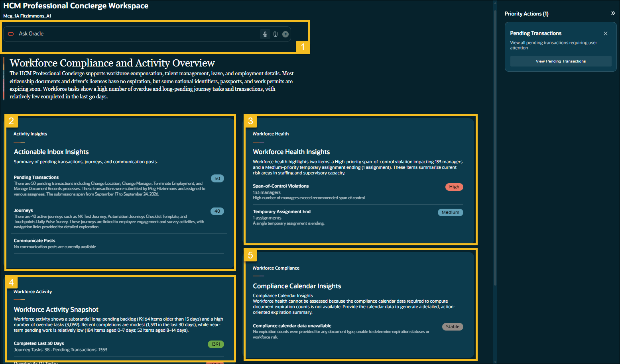The width and height of the screenshot is (620, 364).
Task: Click the Stable status badge
Action: coord(453,327)
